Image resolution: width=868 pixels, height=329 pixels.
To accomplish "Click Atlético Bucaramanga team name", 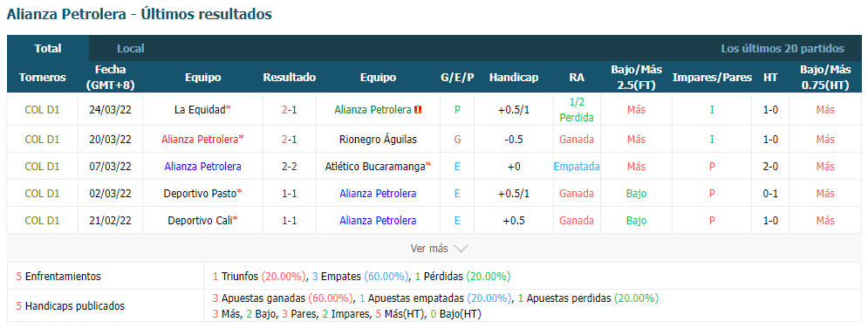I will point(375,166).
